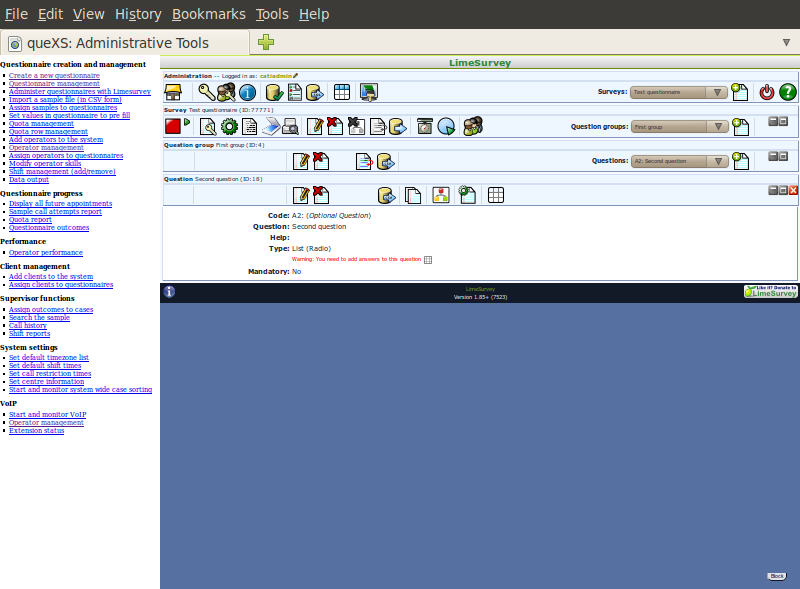
Task: Click the red logout power icon
Action: click(x=767, y=92)
